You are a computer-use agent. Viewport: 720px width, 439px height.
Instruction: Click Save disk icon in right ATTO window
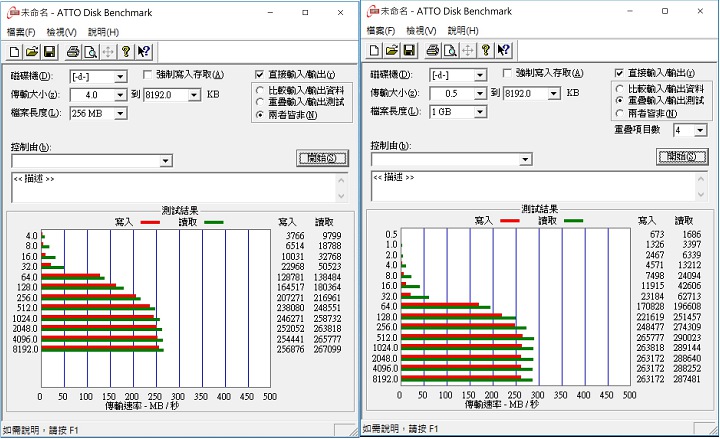coord(410,50)
